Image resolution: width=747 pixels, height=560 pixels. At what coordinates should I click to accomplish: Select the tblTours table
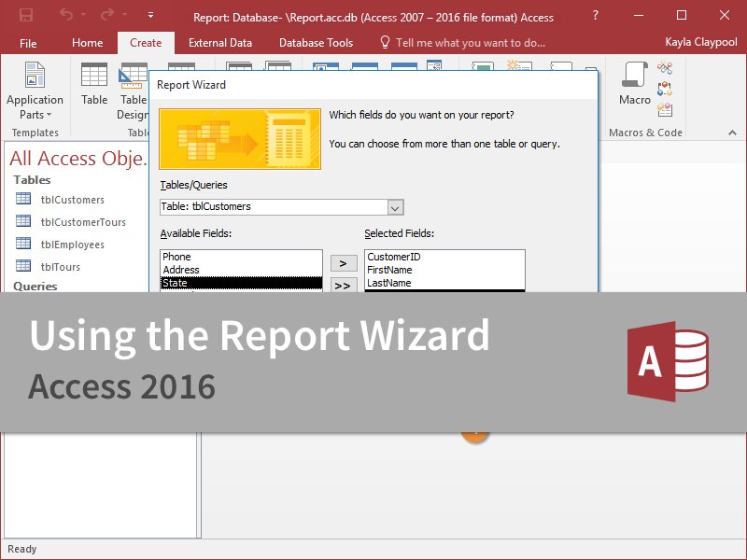61,267
